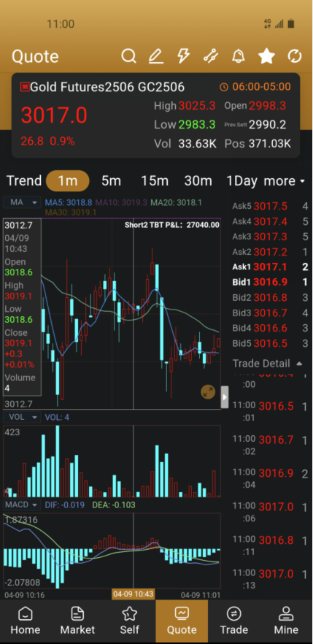313x644 pixels.
Task: Tap the High value 3025.3
Action: click(197, 106)
